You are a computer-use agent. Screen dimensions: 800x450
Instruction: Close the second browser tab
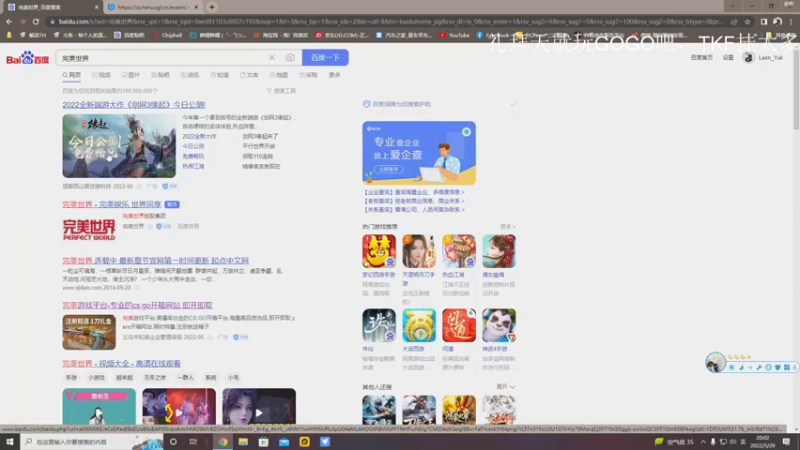click(196, 7)
